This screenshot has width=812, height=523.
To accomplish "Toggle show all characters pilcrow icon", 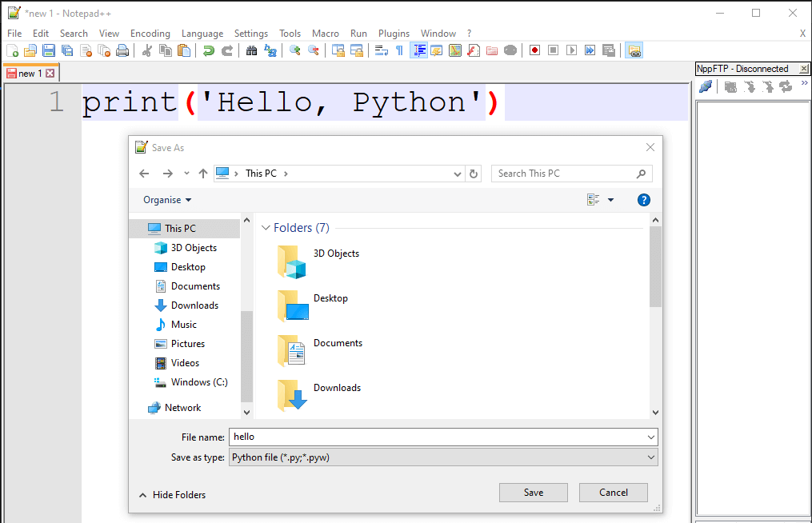I will point(399,50).
